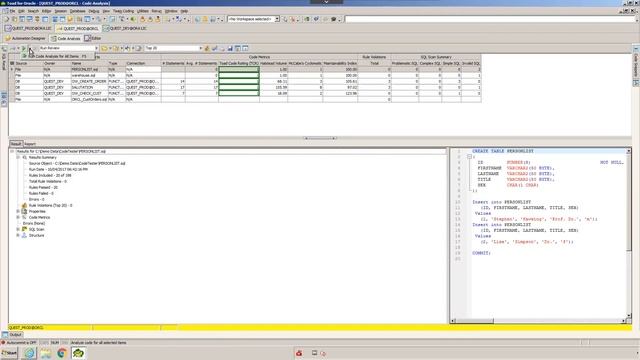Select the Result tab
The width and height of the screenshot is (640, 360).
pyautogui.click(x=16, y=144)
